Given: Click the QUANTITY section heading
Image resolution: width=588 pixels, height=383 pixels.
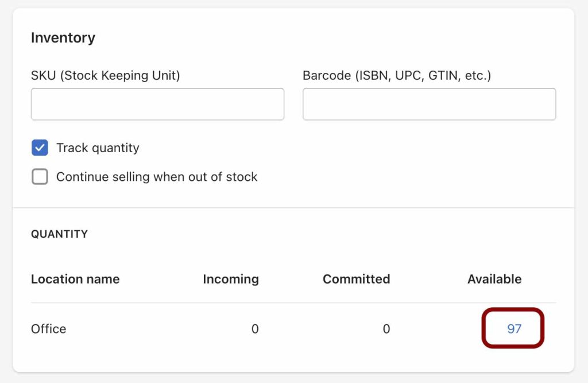Looking at the screenshot, I should (x=59, y=234).
